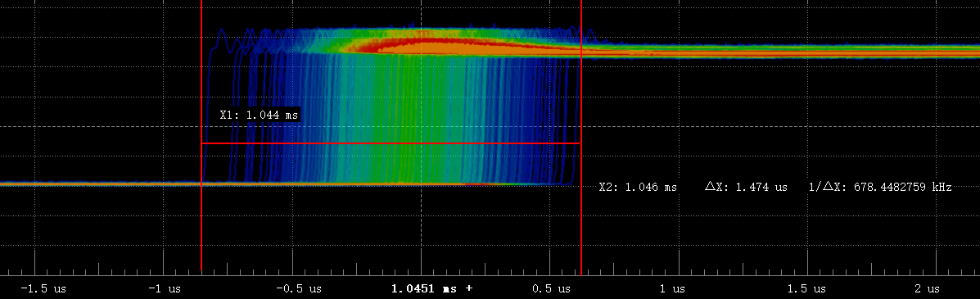Click the X1: 1.044 ms label

(x=260, y=116)
